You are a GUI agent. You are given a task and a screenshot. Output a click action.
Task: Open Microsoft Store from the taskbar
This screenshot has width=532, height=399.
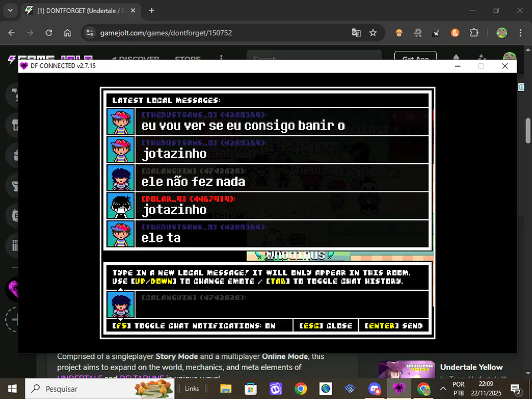pos(251,388)
